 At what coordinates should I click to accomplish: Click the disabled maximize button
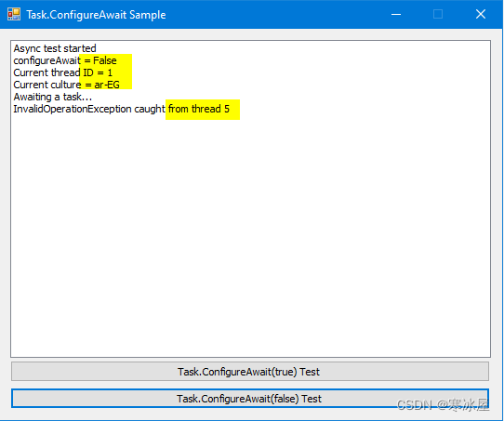(438, 15)
